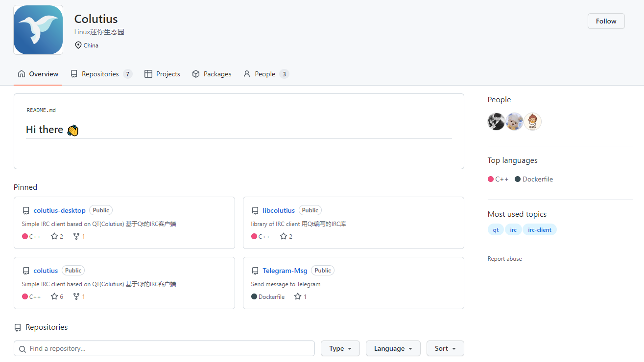Open the People heading link in sidebar
The image size is (644, 362).
click(499, 100)
